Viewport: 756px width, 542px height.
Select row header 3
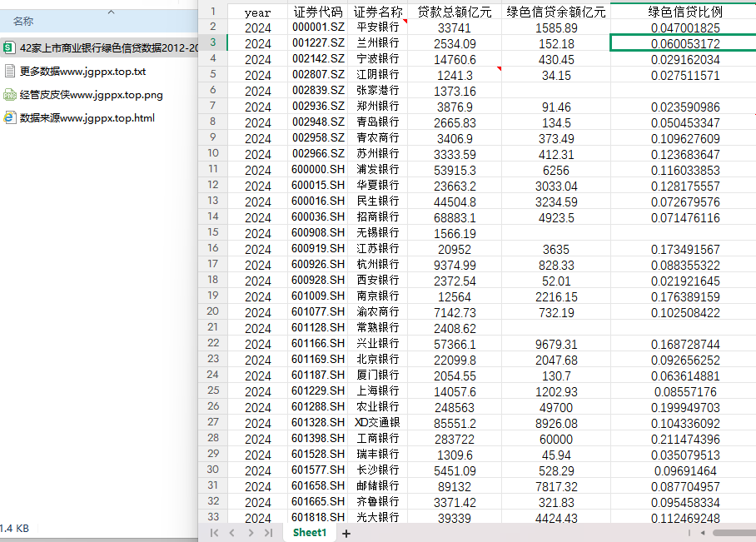(x=212, y=42)
